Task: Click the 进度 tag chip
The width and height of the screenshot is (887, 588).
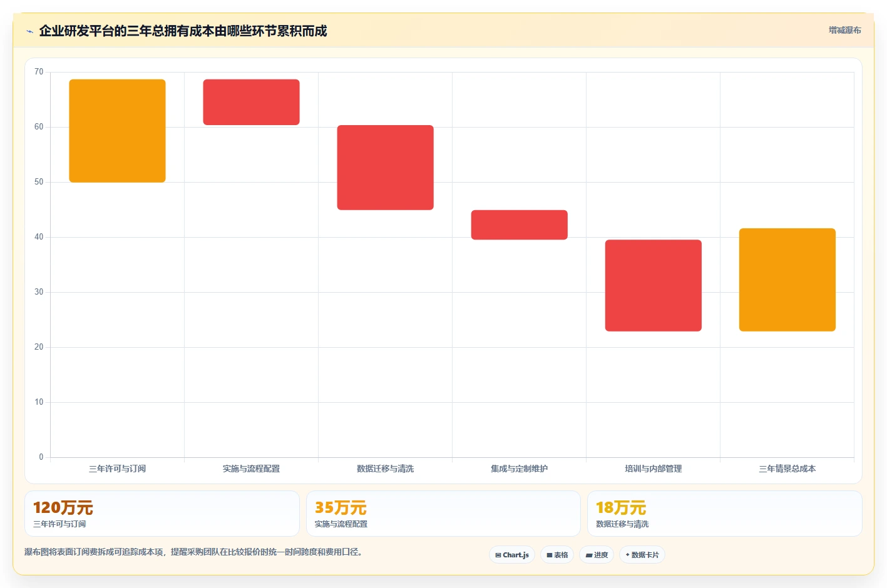Action: click(597, 555)
